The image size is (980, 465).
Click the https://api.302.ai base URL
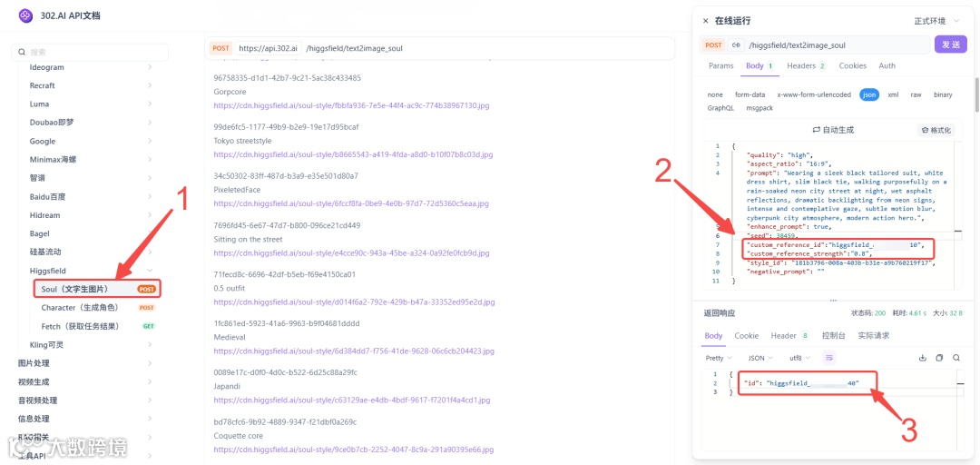269,47
